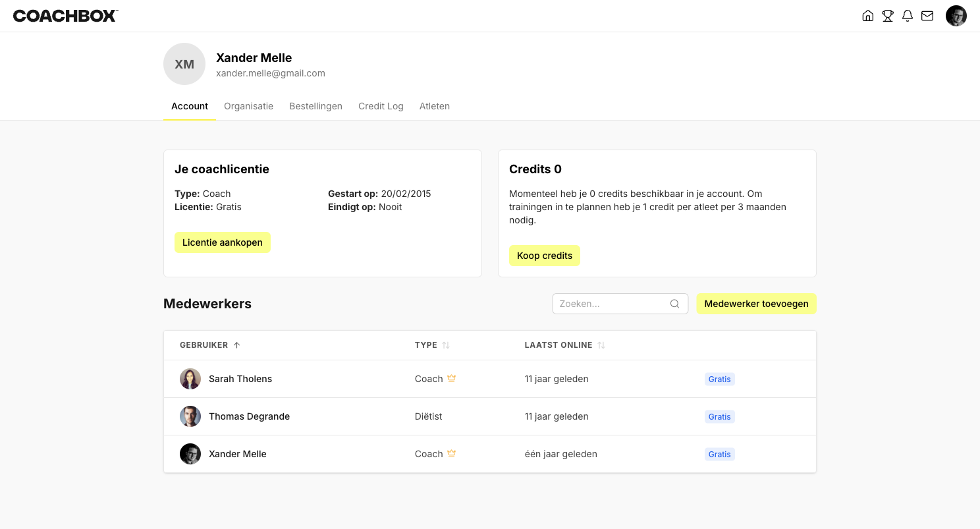The width and height of the screenshot is (980, 529).
Task: Click the search magnifier icon
Action: point(674,304)
